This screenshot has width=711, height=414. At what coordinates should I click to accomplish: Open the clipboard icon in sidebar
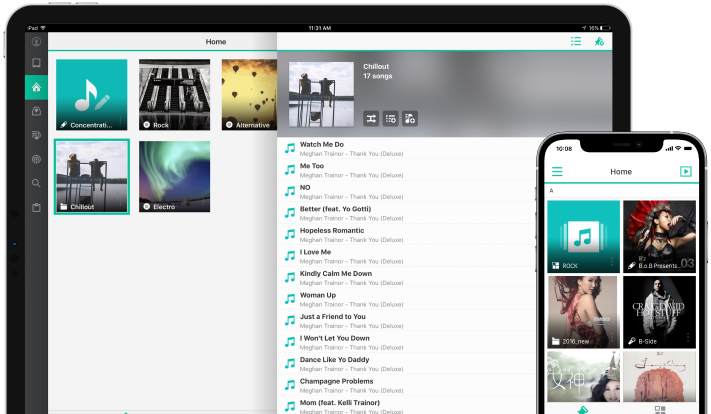tap(36, 208)
